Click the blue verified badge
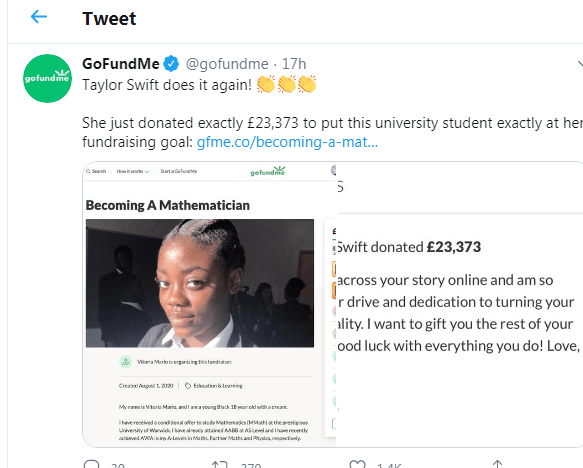583x468 pixels. [x=171, y=64]
